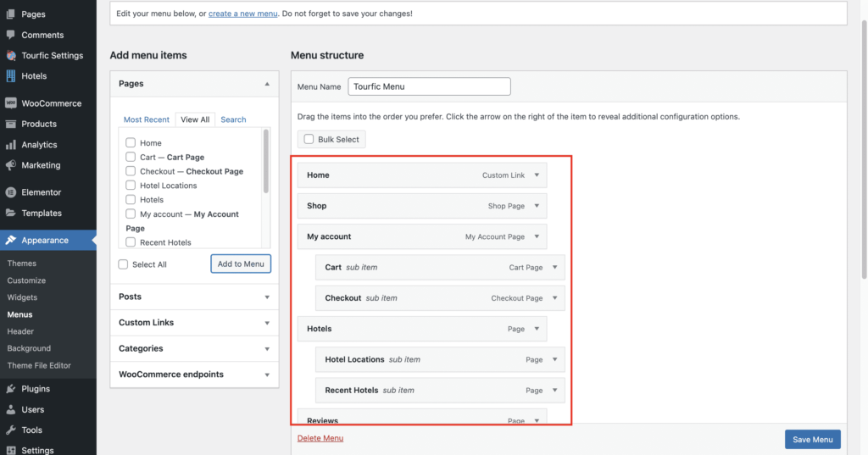Expand the Home menu item arrow
Viewport: 868px width, 455px height.
click(537, 175)
